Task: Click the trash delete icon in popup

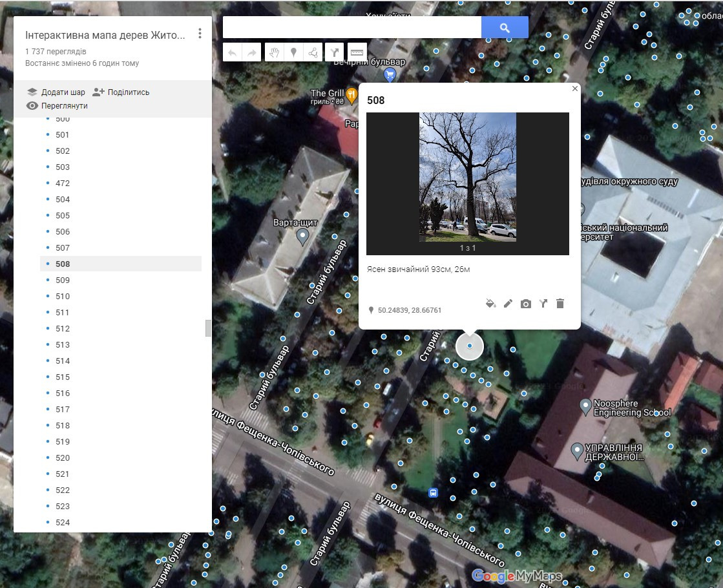Action: coord(560,304)
